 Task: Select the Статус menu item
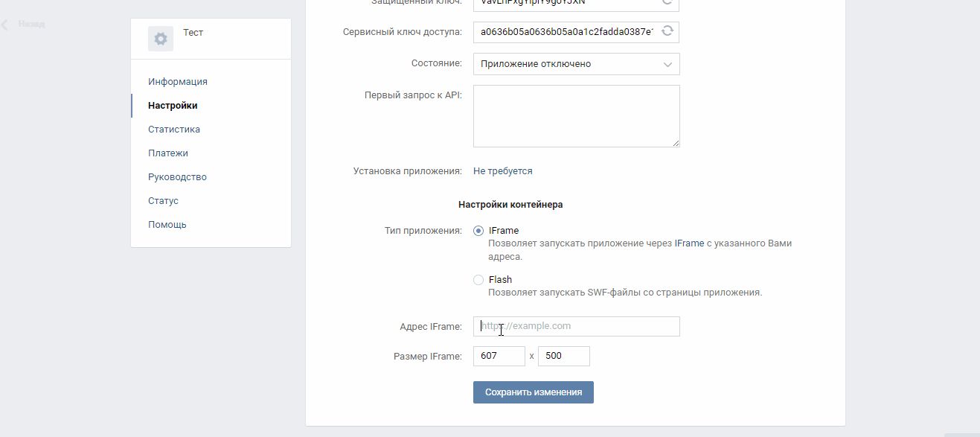pos(163,201)
